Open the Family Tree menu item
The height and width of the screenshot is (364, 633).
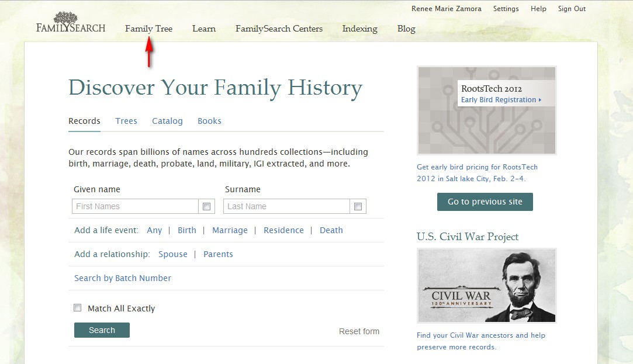(148, 29)
